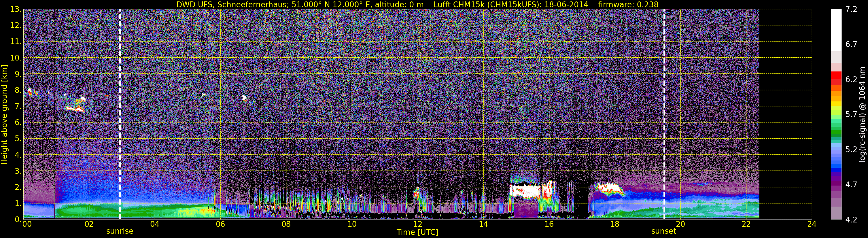Click the colorbar tick value "4.7"
Screen dimensions: 868x238
tap(852, 185)
